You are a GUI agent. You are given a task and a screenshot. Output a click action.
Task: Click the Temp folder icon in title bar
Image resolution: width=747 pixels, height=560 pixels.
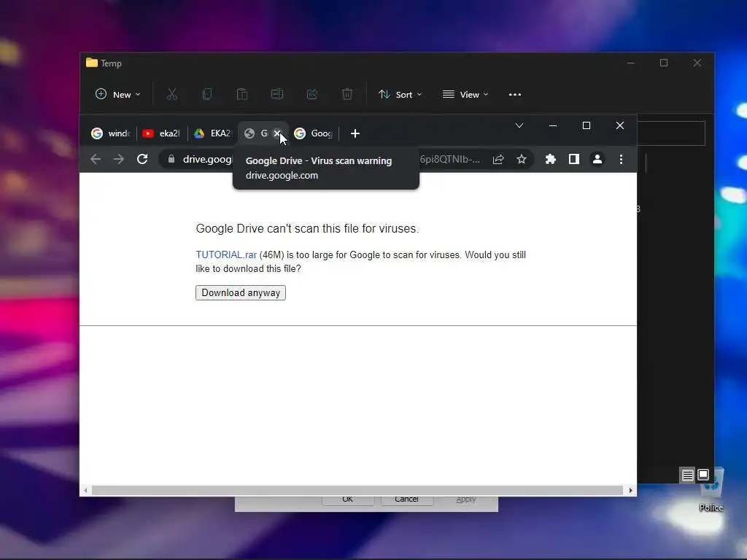(x=92, y=63)
